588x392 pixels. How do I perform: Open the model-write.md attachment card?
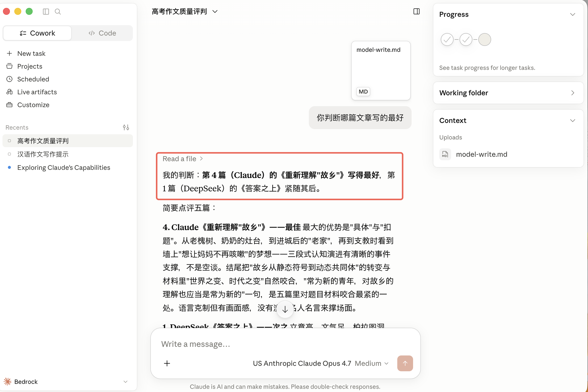[x=381, y=71]
